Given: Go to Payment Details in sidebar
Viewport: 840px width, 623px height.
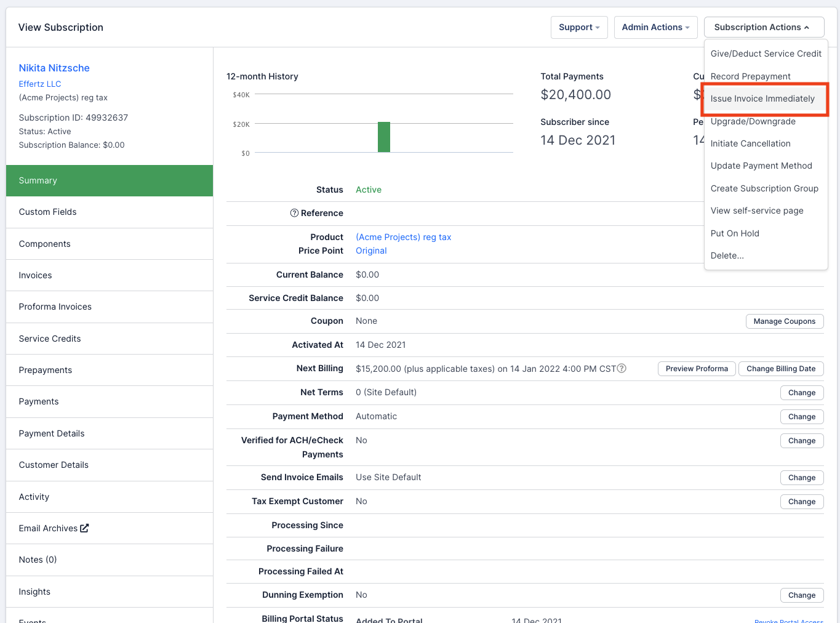Looking at the screenshot, I should click(x=52, y=433).
